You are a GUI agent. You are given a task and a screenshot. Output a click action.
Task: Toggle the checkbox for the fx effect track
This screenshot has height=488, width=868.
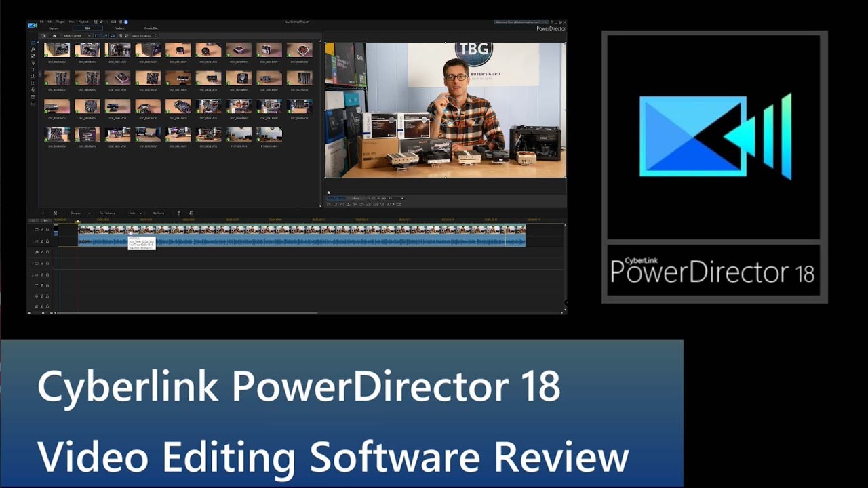click(x=42, y=252)
